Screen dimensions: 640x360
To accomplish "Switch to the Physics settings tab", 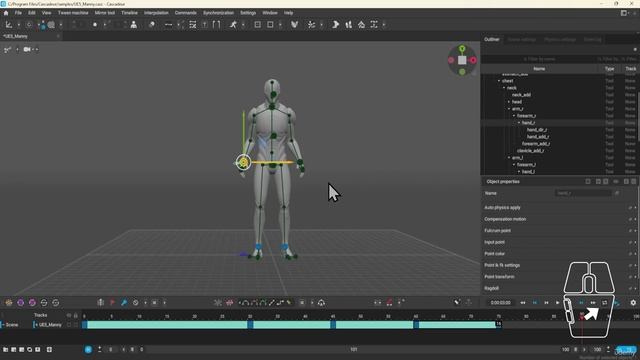I will click(560, 40).
